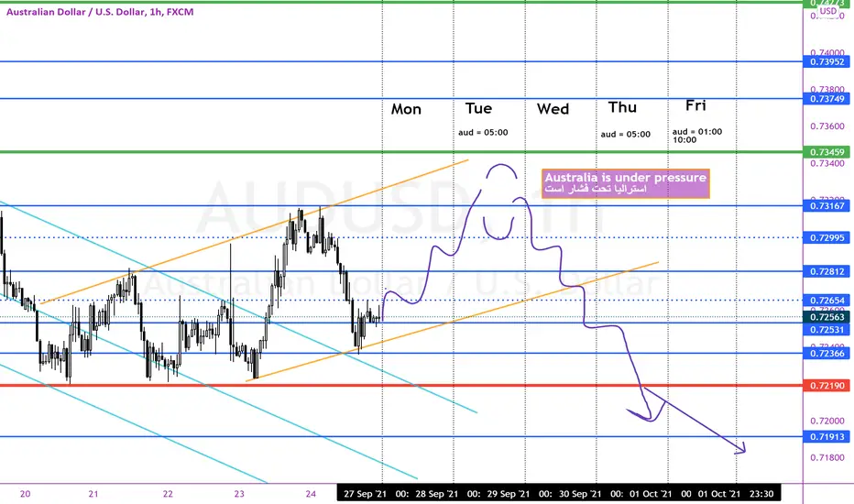Select the 0.73749 price level label
Viewport: 854px width, 504px height.
pos(827,99)
